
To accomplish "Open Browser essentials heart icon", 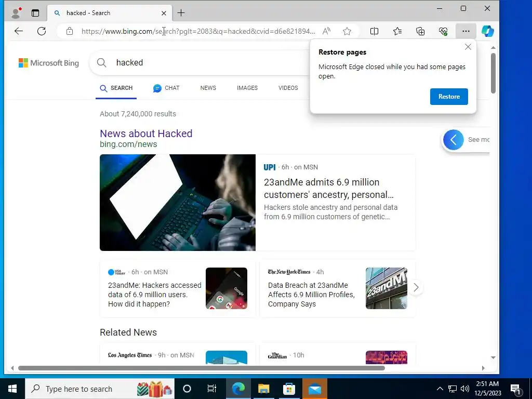I will point(443,31).
